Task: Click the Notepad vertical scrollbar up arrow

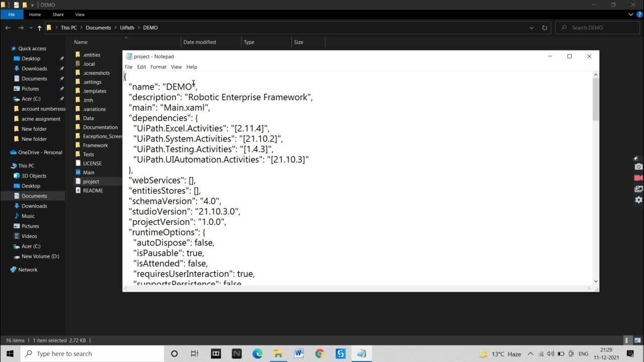Action: pos(596,75)
